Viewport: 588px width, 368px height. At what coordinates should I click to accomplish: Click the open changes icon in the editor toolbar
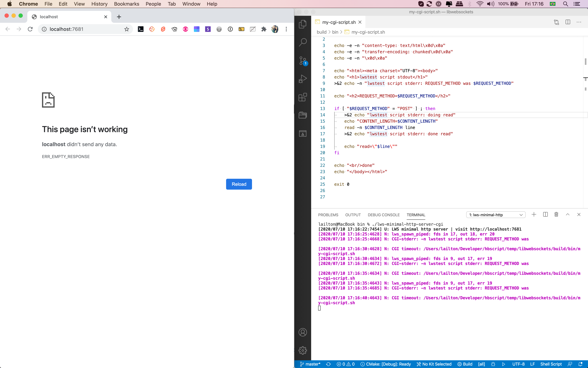[x=556, y=22]
